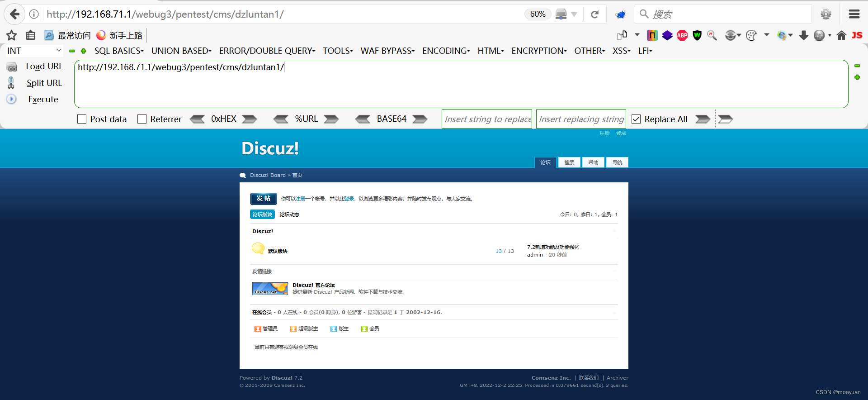The image size is (868, 400).
Task: Click the magnifier H extension icon
Action: point(712,35)
